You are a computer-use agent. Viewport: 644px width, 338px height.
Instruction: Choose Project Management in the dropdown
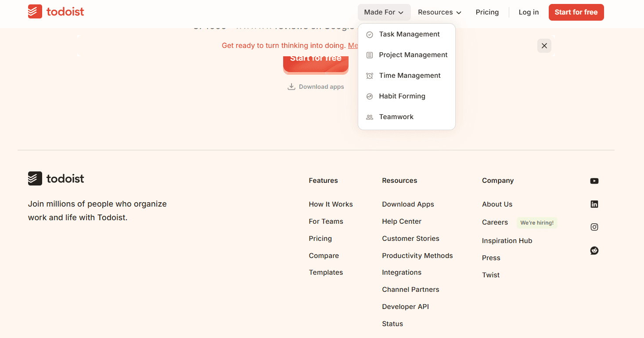point(407,55)
